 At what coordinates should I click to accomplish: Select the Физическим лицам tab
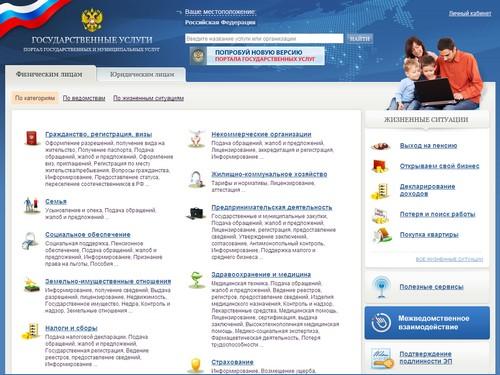click(x=49, y=74)
